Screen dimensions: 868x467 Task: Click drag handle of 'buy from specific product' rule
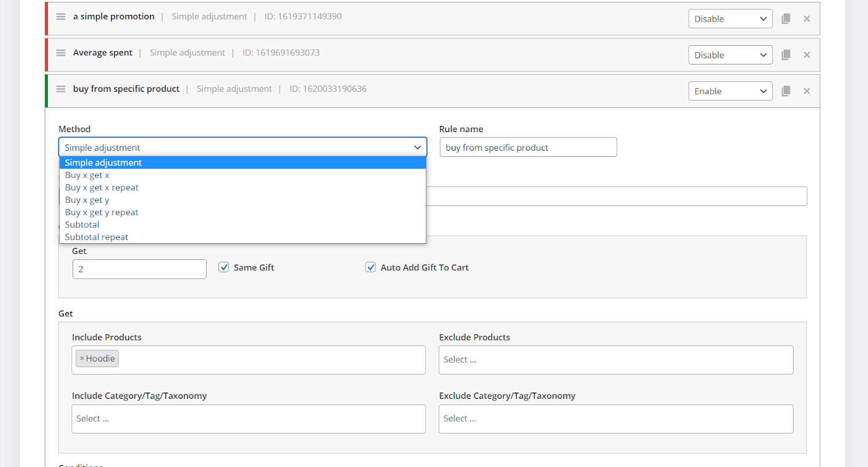coord(61,89)
